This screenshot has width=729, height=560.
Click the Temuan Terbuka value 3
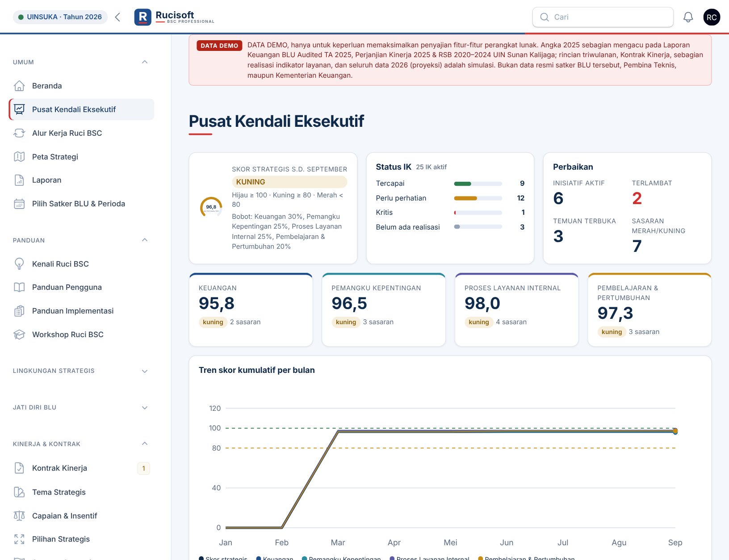click(558, 236)
